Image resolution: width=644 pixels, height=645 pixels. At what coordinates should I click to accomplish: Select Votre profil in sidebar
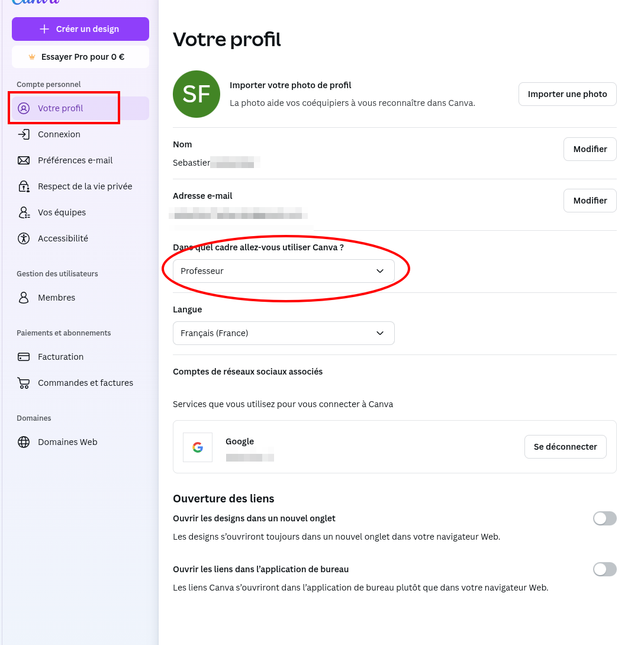80,108
